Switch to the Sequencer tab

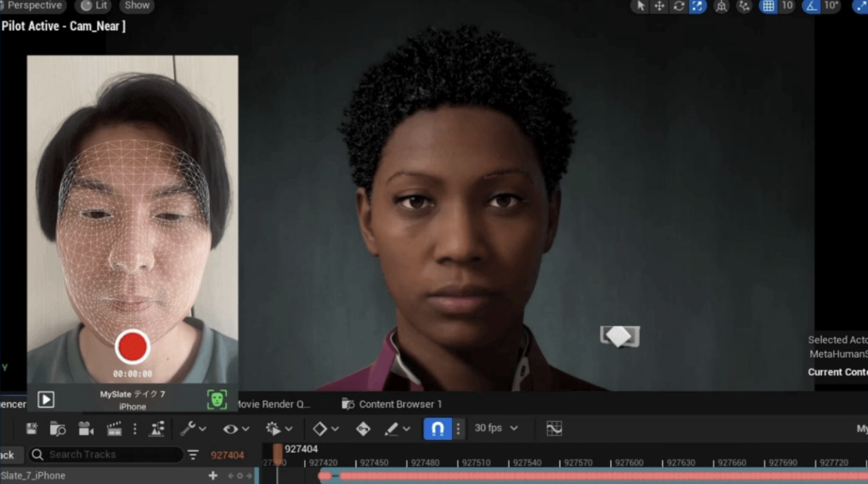[13, 404]
